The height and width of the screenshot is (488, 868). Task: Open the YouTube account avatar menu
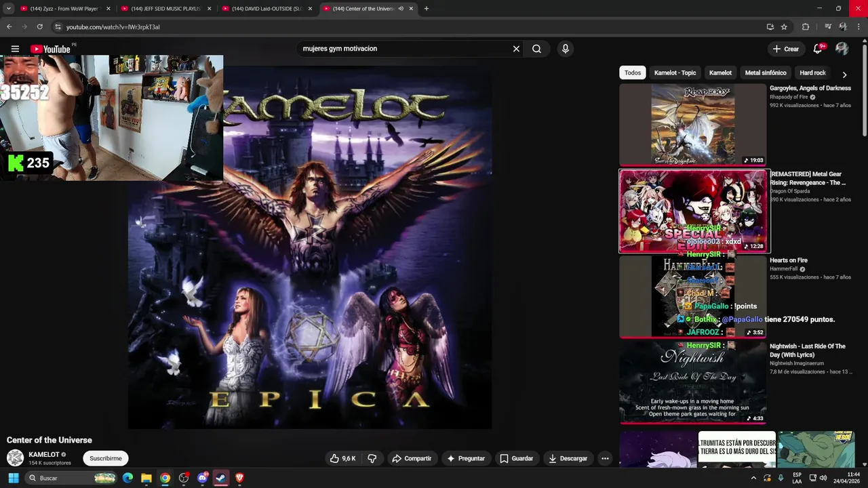(842, 49)
